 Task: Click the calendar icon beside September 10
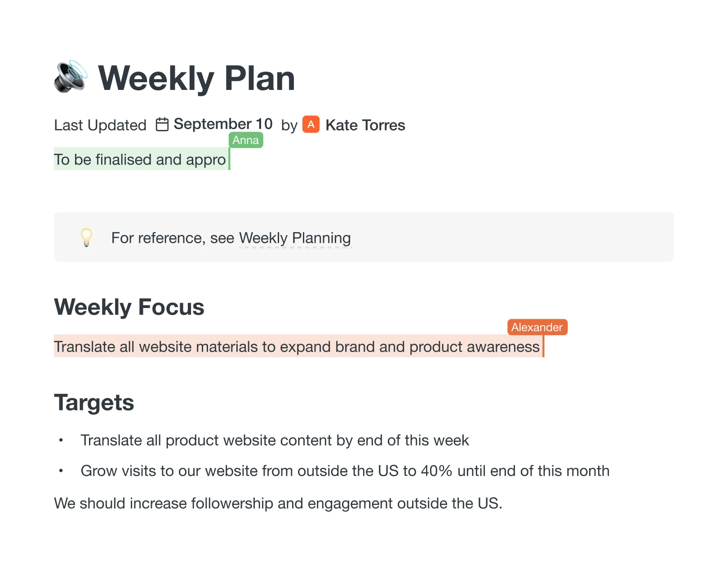pos(162,124)
